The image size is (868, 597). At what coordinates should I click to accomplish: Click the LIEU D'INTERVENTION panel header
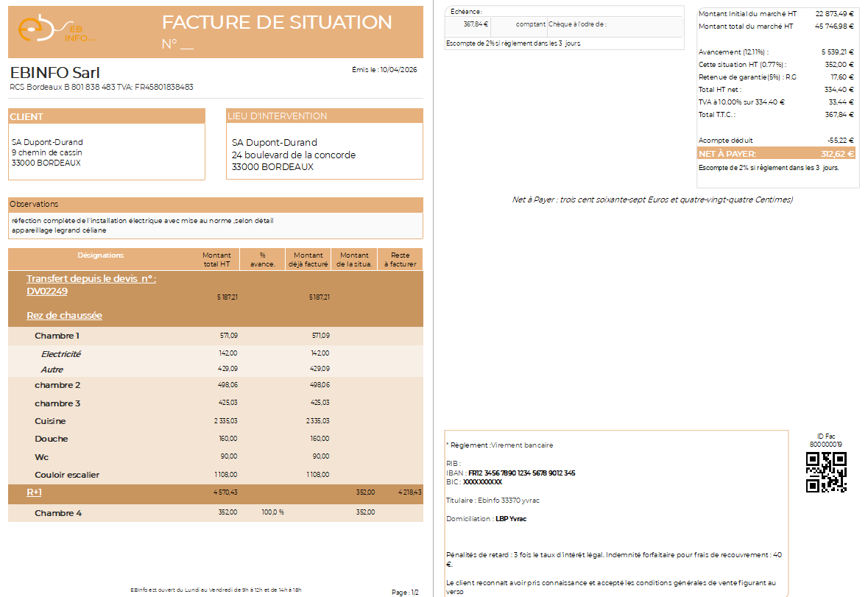point(324,116)
